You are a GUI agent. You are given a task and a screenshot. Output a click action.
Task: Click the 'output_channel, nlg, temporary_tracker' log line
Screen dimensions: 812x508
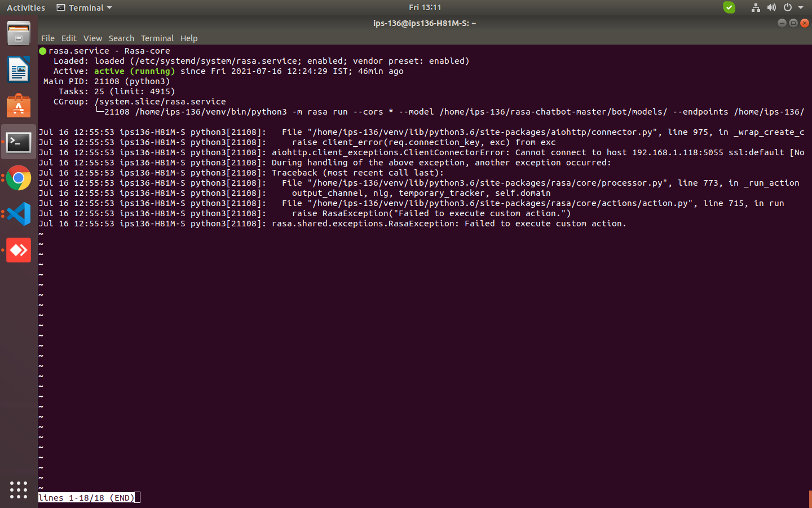294,193
